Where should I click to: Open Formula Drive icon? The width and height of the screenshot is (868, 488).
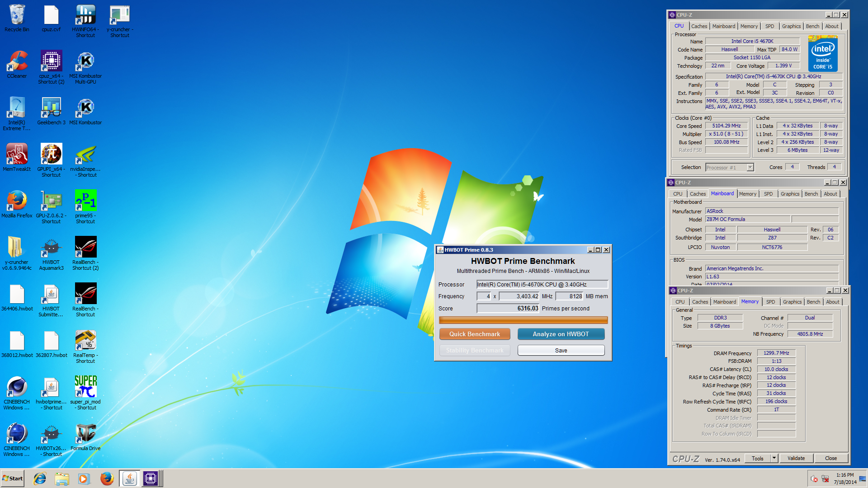[x=85, y=437]
